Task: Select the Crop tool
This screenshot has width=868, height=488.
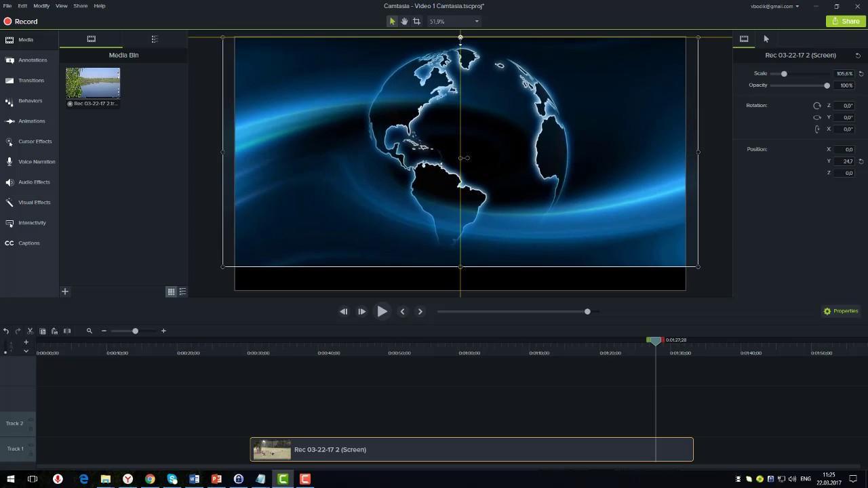Action: point(417,22)
